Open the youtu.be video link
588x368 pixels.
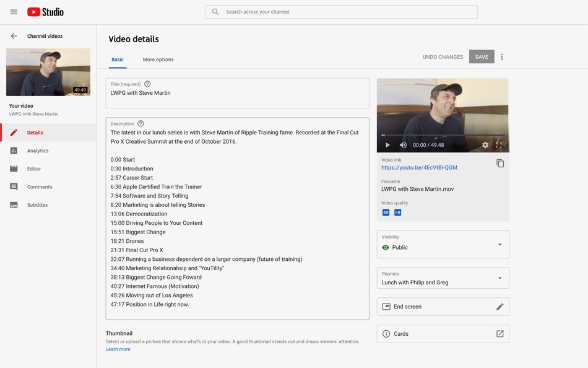point(419,167)
